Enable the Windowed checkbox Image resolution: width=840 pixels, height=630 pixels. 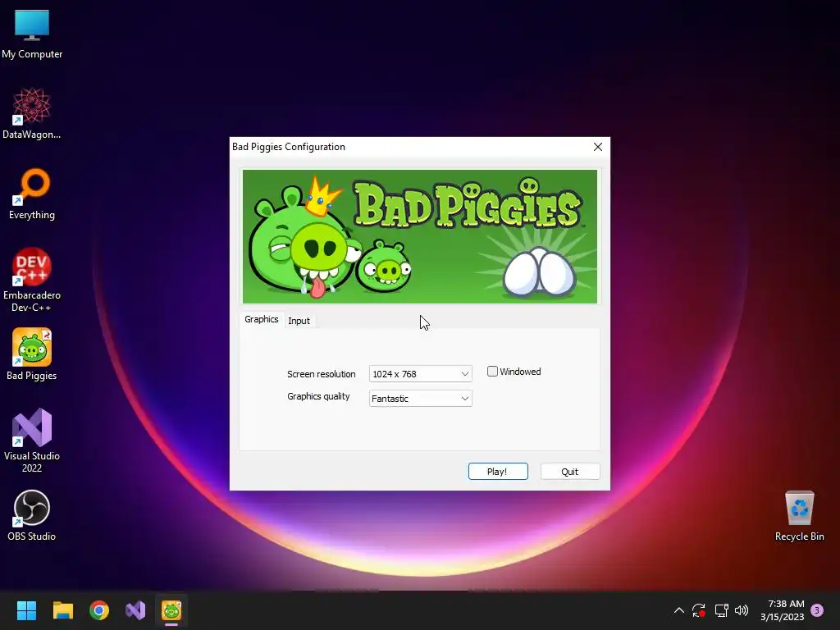tap(492, 372)
